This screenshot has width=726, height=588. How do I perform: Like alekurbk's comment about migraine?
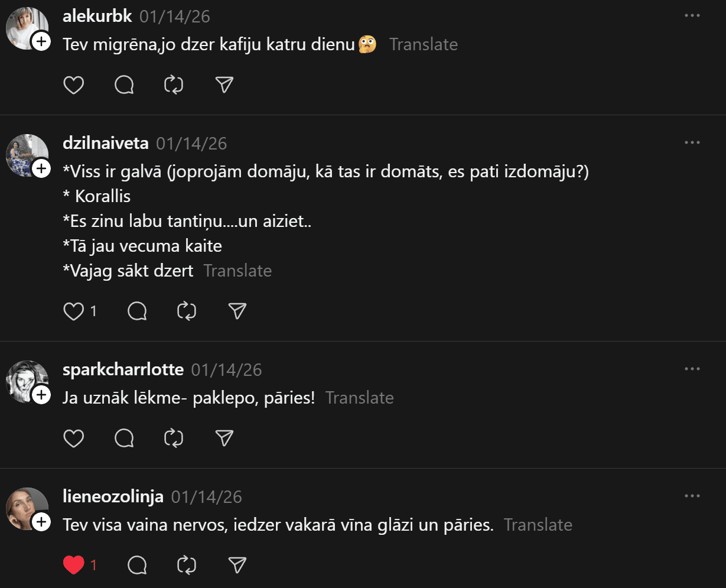[x=74, y=85]
